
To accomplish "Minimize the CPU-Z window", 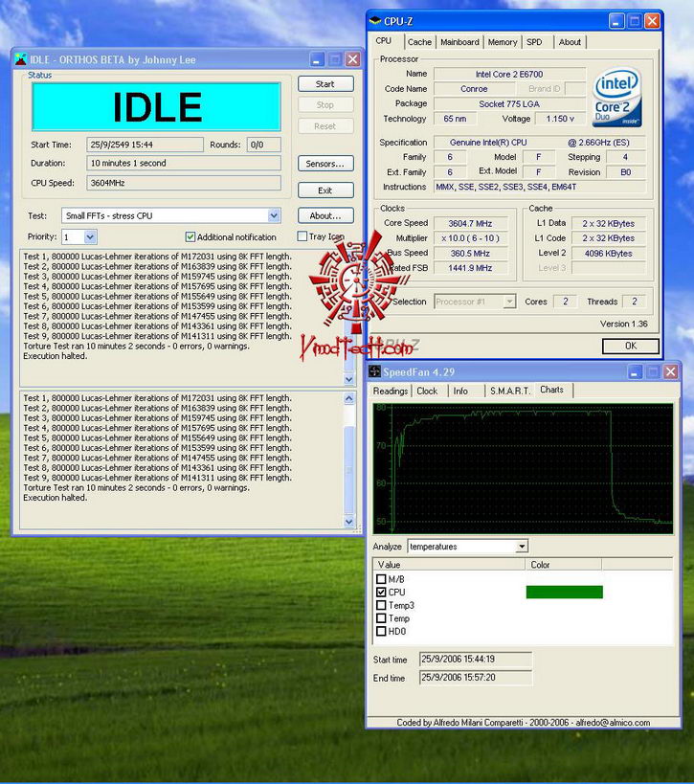I will point(616,21).
